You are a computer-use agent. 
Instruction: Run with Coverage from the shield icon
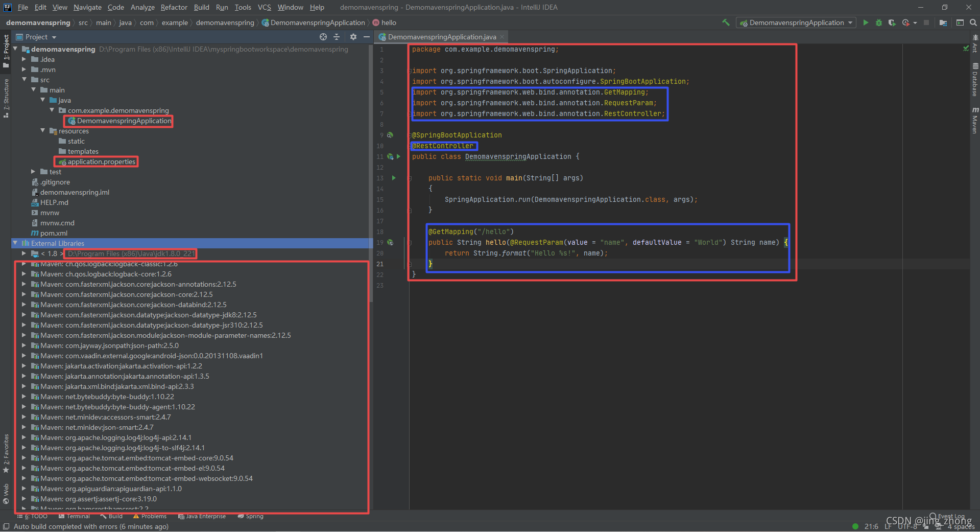[x=892, y=22]
